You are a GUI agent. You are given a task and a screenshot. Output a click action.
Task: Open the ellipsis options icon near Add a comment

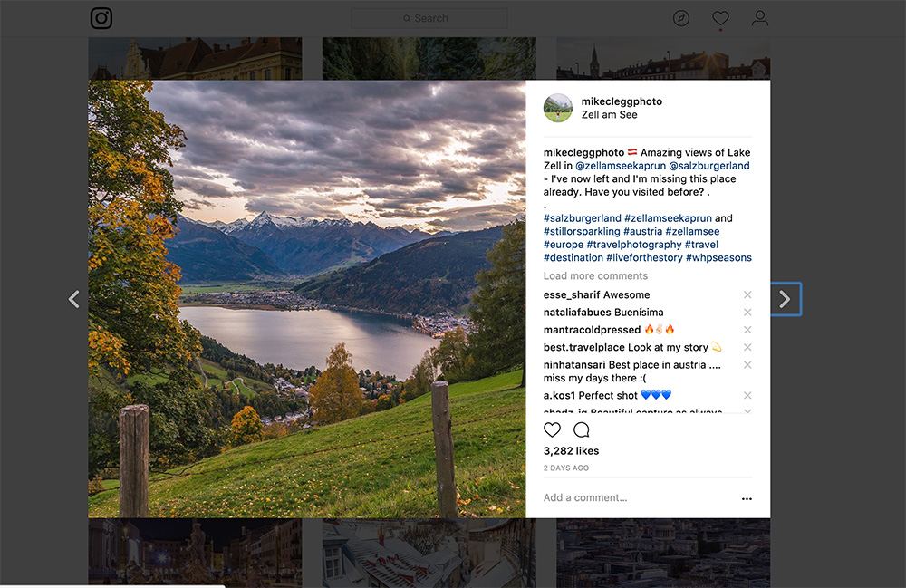(x=747, y=498)
